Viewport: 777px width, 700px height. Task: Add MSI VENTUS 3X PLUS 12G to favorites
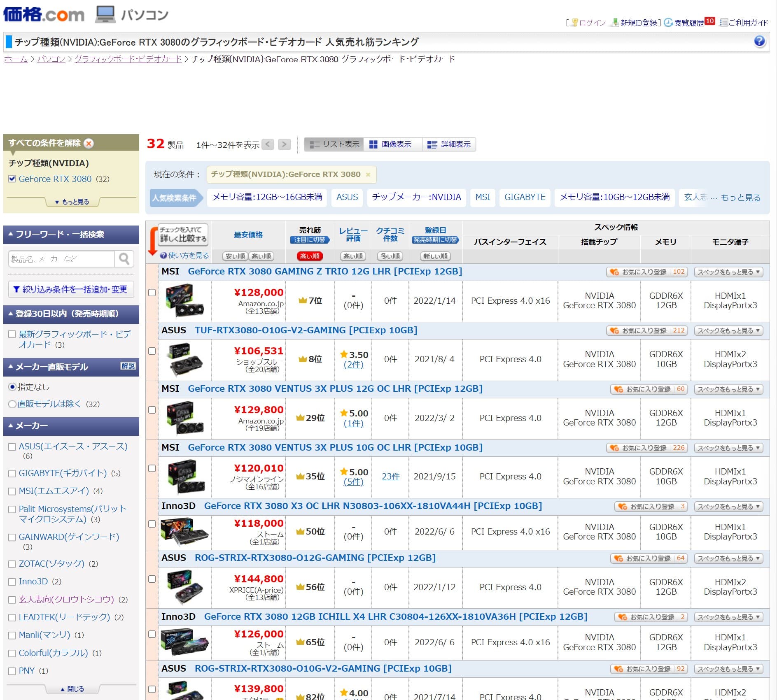pyautogui.click(x=649, y=389)
